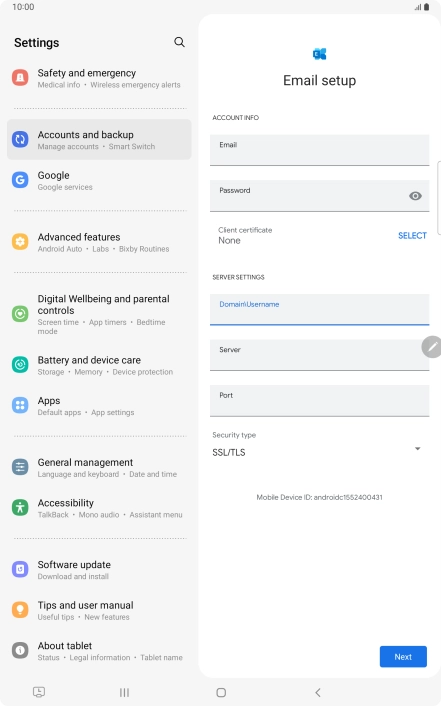The height and width of the screenshot is (706, 441).
Task: Select Accounts and backup menu item
Action: [99, 140]
